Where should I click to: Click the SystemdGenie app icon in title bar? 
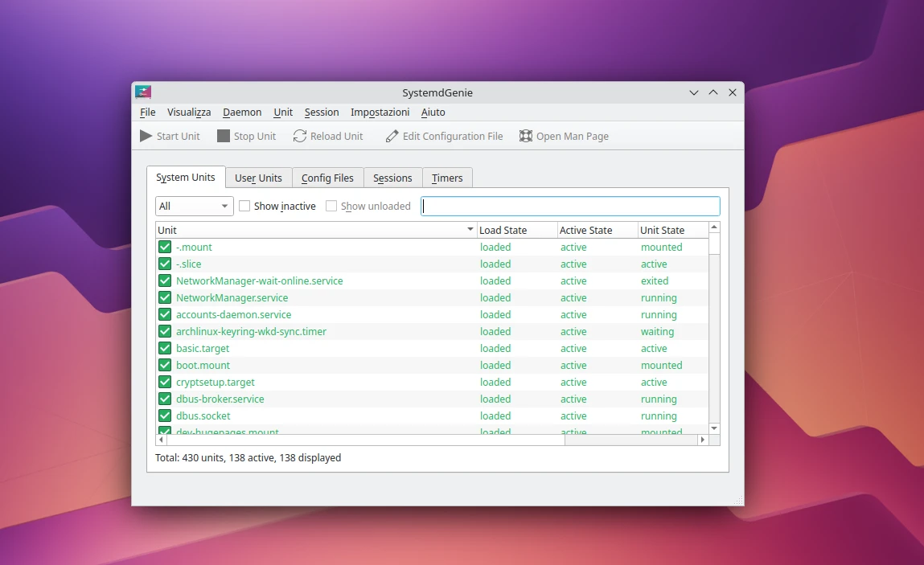click(x=143, y=92)
